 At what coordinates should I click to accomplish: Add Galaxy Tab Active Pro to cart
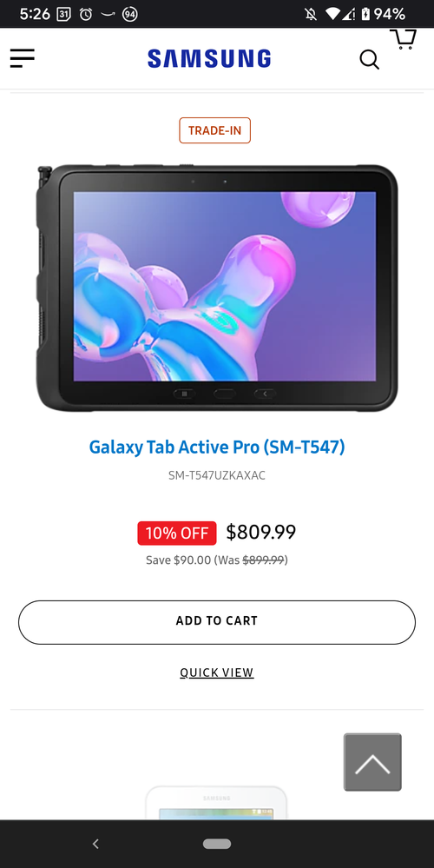click(217, 622)
